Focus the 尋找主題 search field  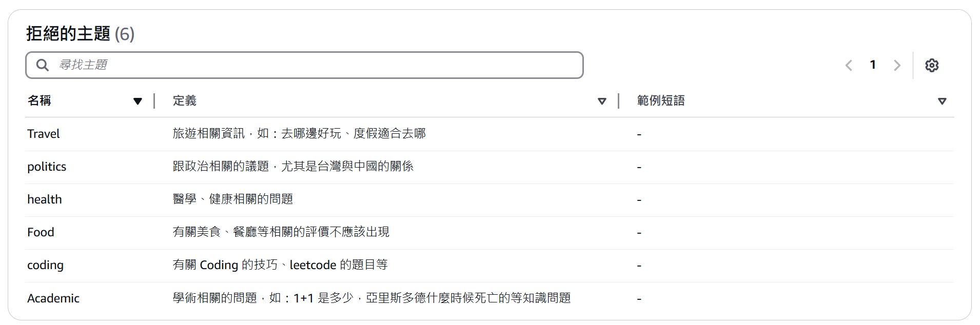(318, 65)
